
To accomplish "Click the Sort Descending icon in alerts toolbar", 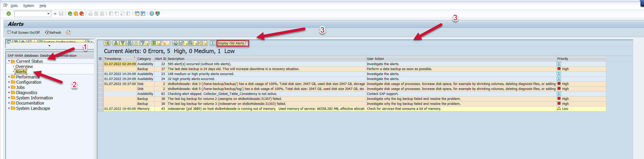I will click(122, 43).
